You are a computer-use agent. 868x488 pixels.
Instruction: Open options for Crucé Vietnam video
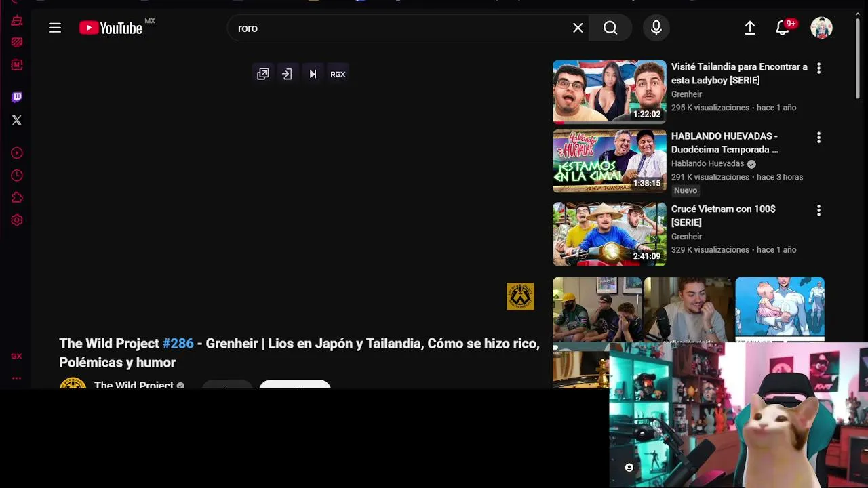[x=818, y=210]
